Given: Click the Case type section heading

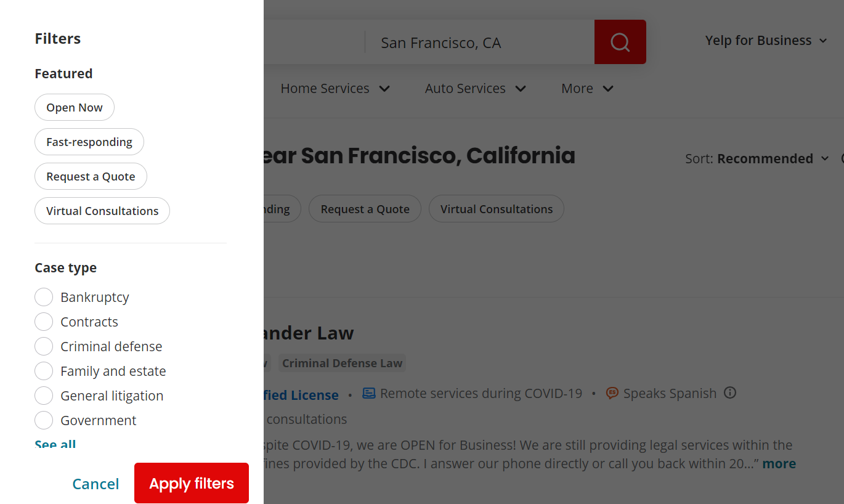Looking at the screenshot, I should 66,267.
